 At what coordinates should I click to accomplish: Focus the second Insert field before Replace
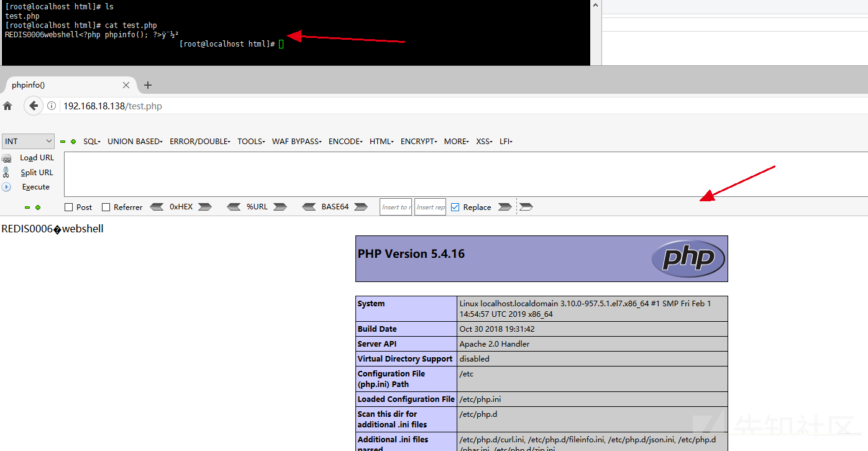430,207
